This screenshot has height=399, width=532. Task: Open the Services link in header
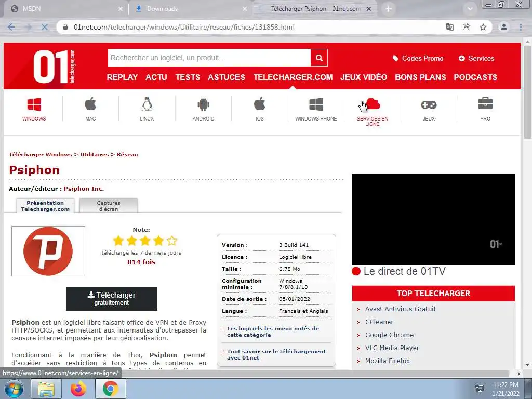click(476, 58)
